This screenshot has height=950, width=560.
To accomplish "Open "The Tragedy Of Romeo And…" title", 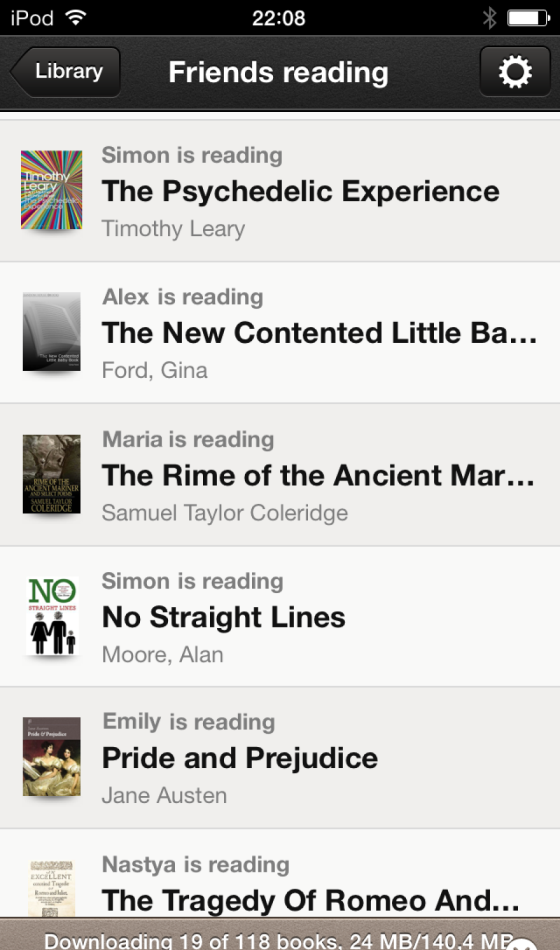I will pyautogui.click(x=311, y=900).
